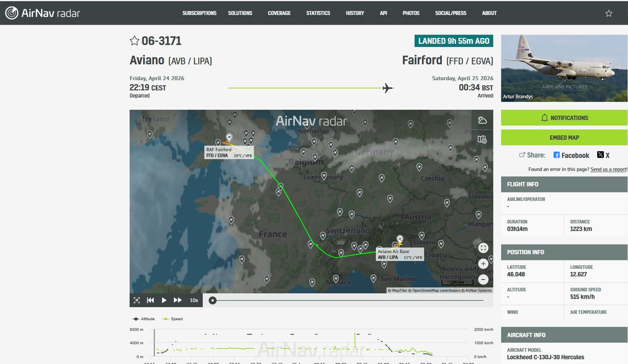
Task: Share the flight on X
Action: pyautogui.click(x=603, y=155)
